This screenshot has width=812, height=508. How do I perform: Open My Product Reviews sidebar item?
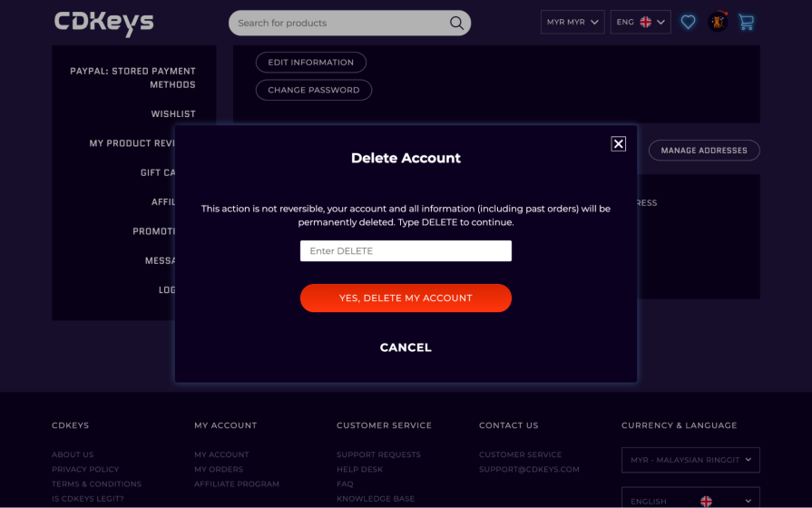click(x=132, y=143)
